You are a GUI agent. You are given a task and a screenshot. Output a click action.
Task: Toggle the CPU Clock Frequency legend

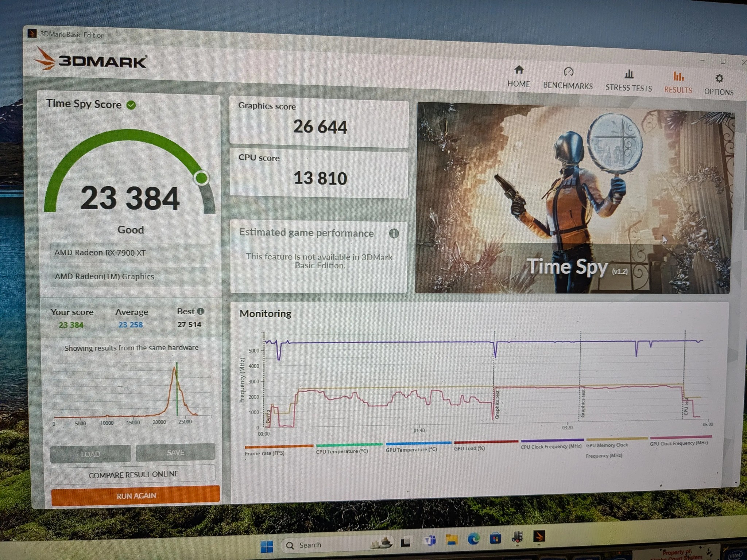[552, 444]
